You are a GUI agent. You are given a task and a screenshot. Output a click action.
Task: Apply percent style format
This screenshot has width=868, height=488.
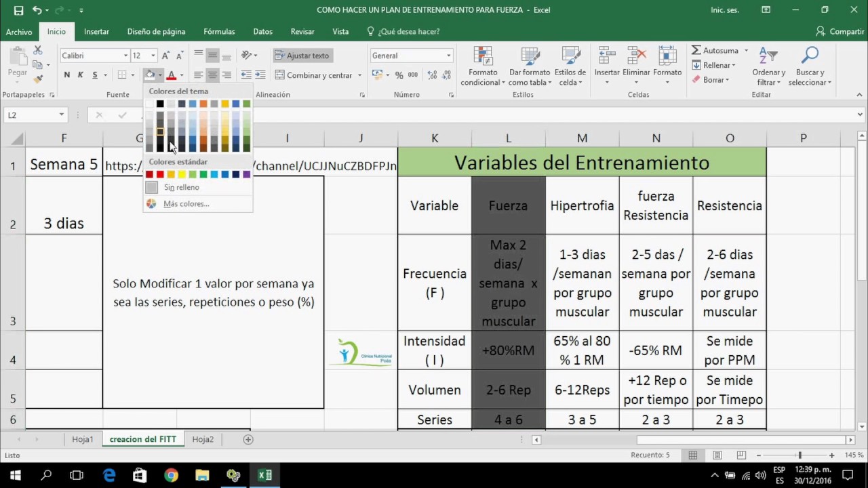(399, 75)
